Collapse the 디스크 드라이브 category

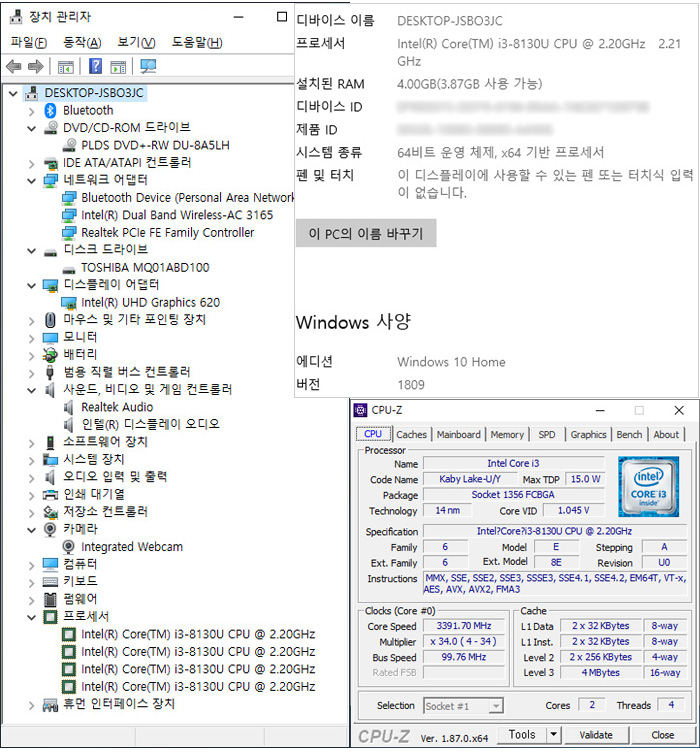click(x=32, y=250)
